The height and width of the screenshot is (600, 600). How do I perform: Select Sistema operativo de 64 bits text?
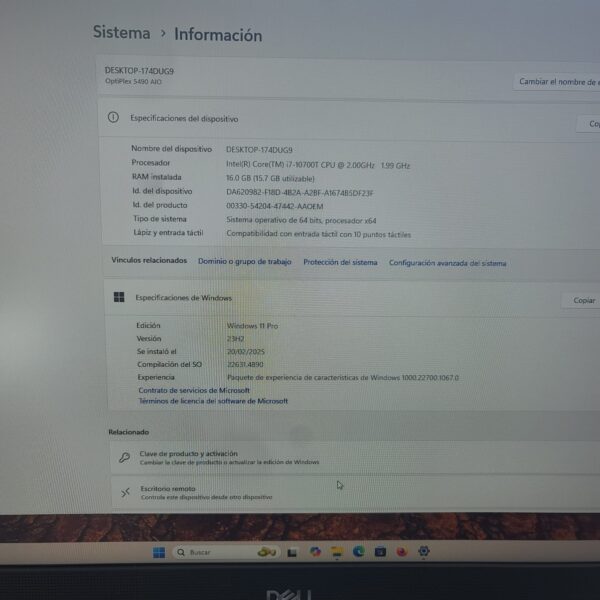pos(301,220)
